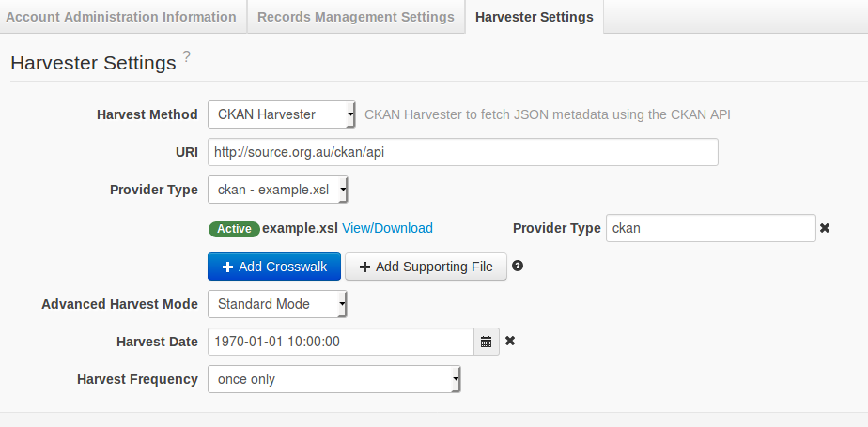Click into the URI text field
Screen dimensions: 868x427
click(x=462, y=152)
